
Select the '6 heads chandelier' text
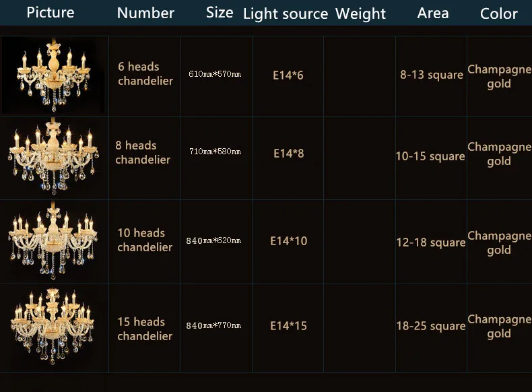(x=145, y=73)
